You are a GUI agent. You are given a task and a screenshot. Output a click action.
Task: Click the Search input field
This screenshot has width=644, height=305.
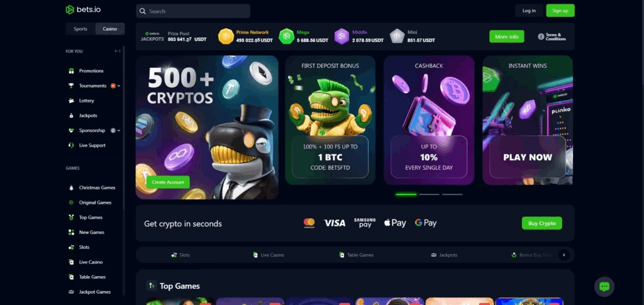(x=193, y=11)
